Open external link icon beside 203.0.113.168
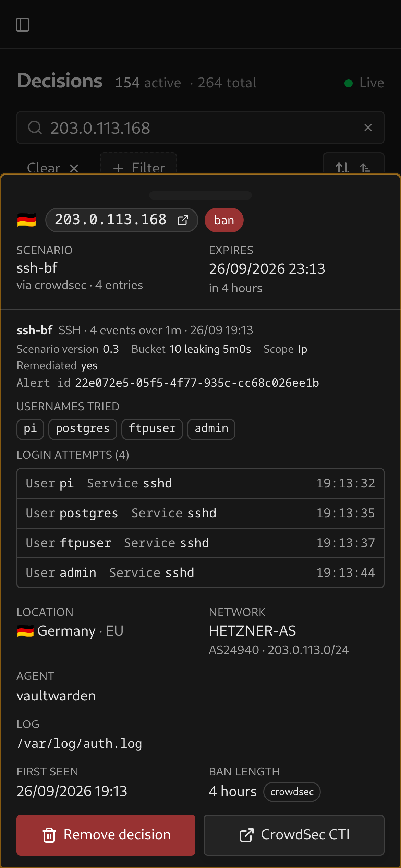 [183, 220]
